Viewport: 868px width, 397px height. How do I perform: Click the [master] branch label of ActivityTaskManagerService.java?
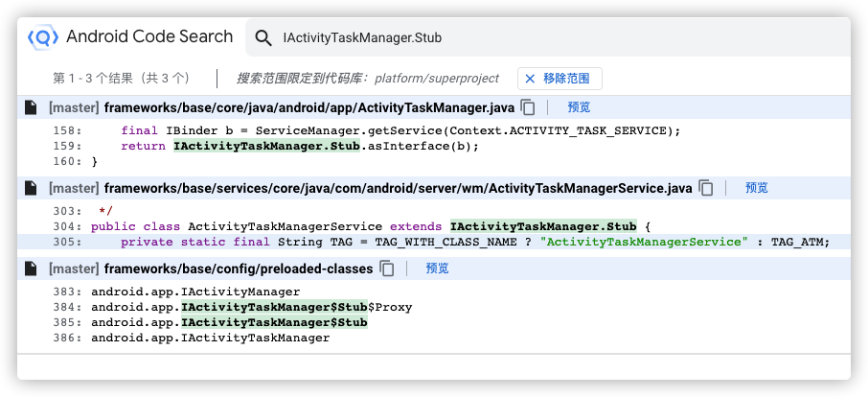(x=74, y=188)
